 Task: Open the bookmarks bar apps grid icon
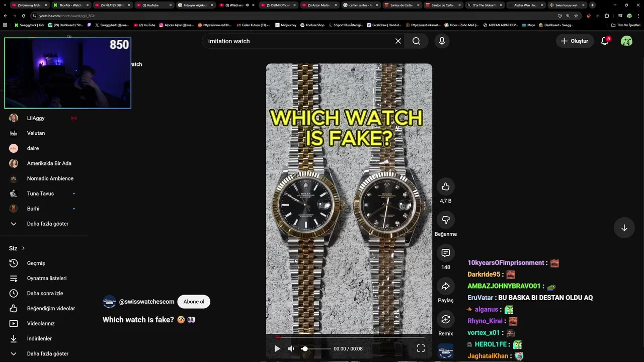(x=5, y=25)
